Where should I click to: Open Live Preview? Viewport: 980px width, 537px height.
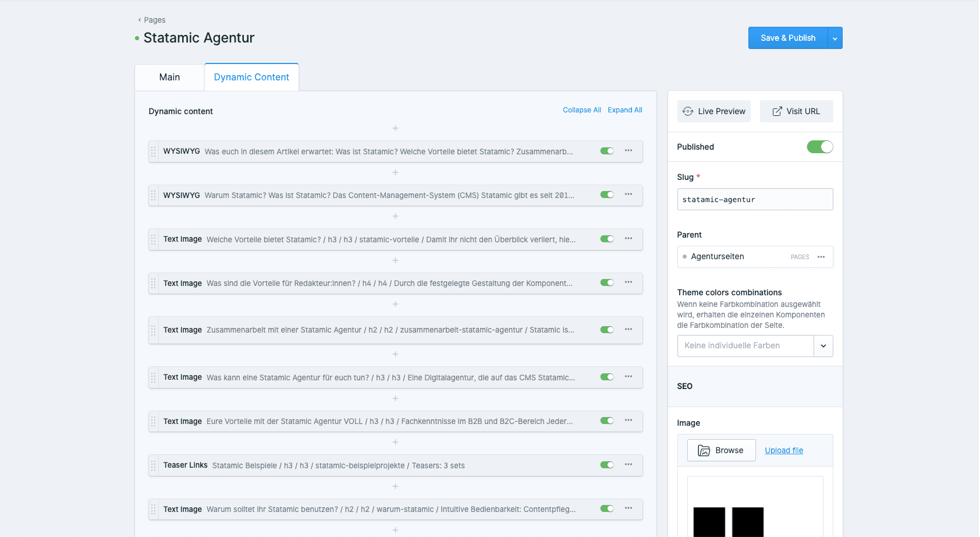coord(713,111)
